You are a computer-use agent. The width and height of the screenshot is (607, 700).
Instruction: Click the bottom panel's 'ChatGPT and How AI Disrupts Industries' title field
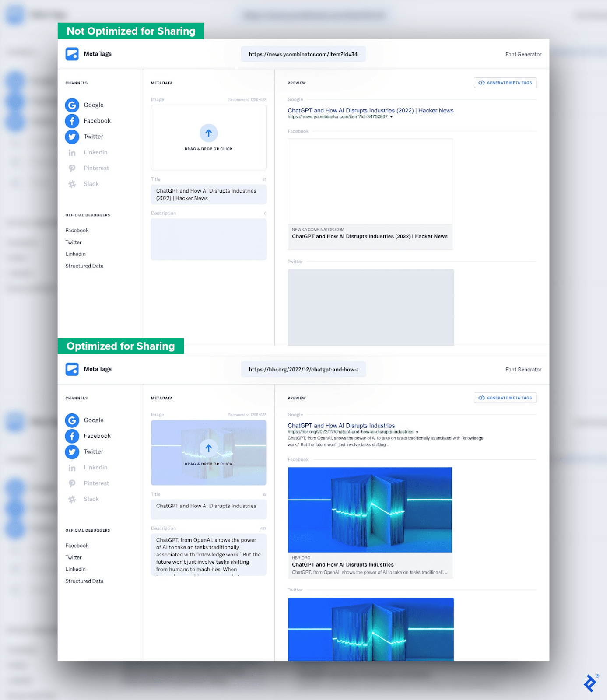point(209,509)
